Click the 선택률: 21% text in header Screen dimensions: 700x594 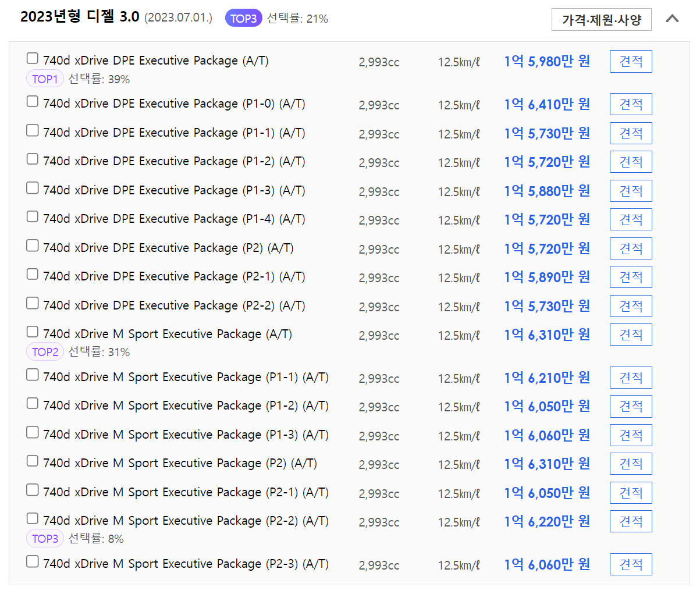coord(297,19)
